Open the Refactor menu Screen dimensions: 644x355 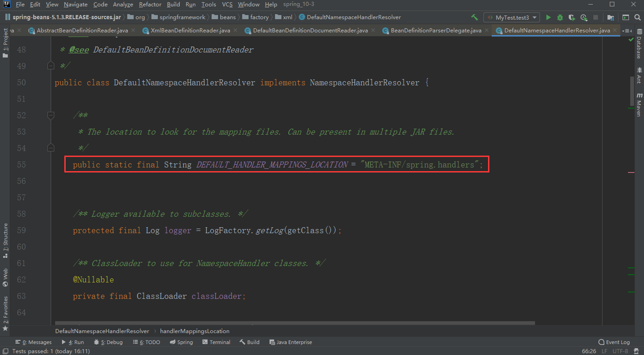[150, 5]
